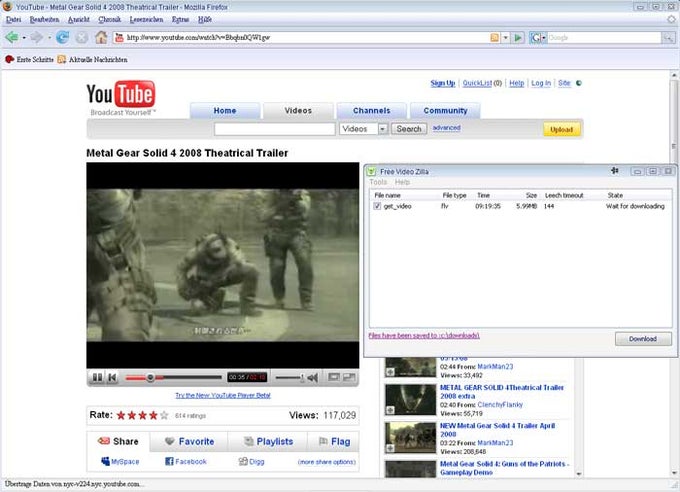Click Free Video Zilla title bar app icon
680x492 pixels.
[x=372, y=171]
